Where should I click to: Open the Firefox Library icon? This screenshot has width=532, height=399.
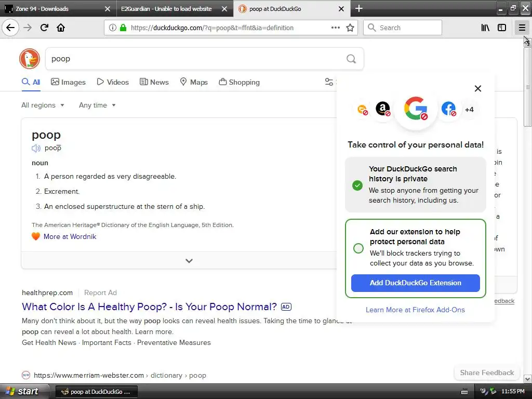(485, 28)
